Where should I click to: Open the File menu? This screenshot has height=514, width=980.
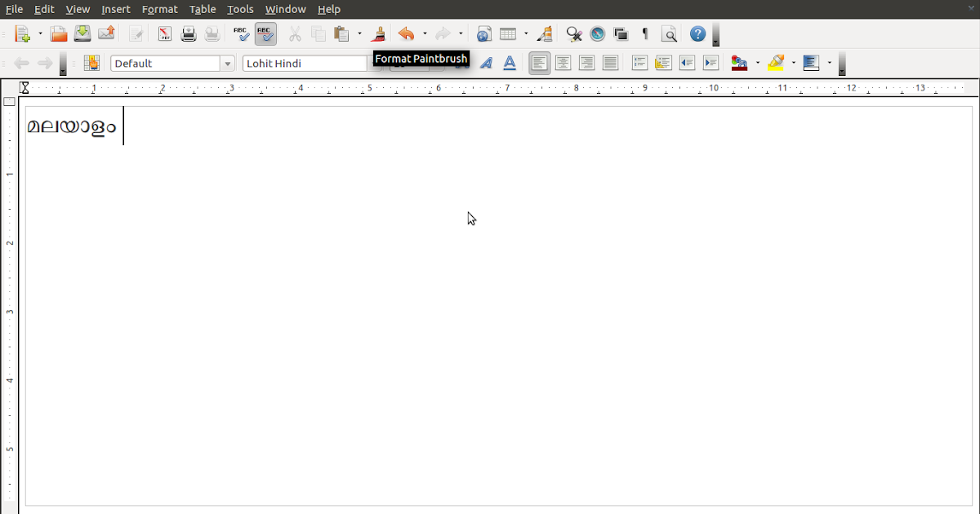[14, 9]
